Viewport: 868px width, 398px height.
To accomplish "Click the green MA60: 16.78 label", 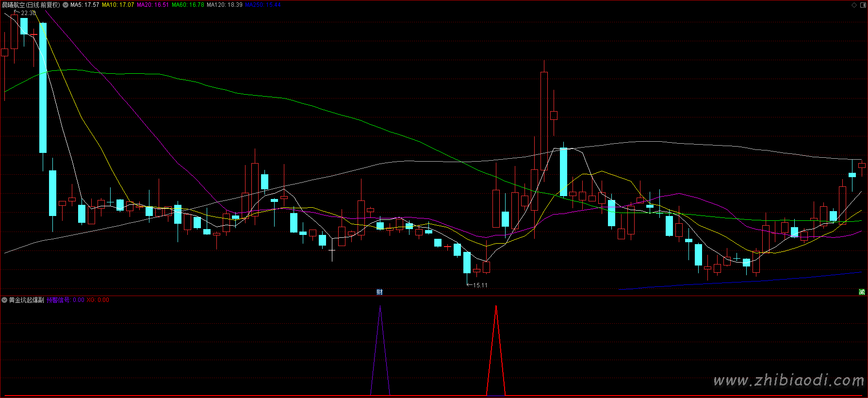I will (188, 5).
